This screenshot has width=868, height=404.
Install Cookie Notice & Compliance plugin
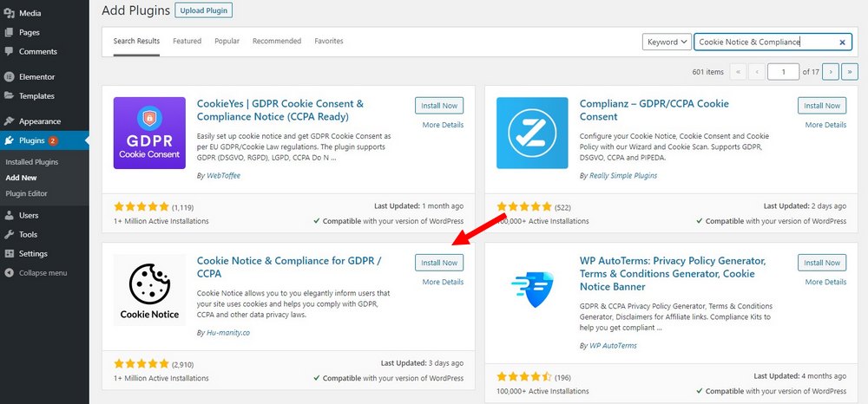tap(439, 263)
